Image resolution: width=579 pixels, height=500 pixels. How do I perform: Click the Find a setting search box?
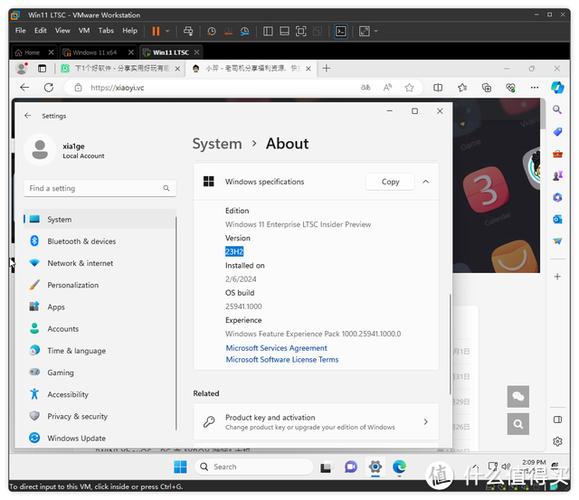point(100,188)
